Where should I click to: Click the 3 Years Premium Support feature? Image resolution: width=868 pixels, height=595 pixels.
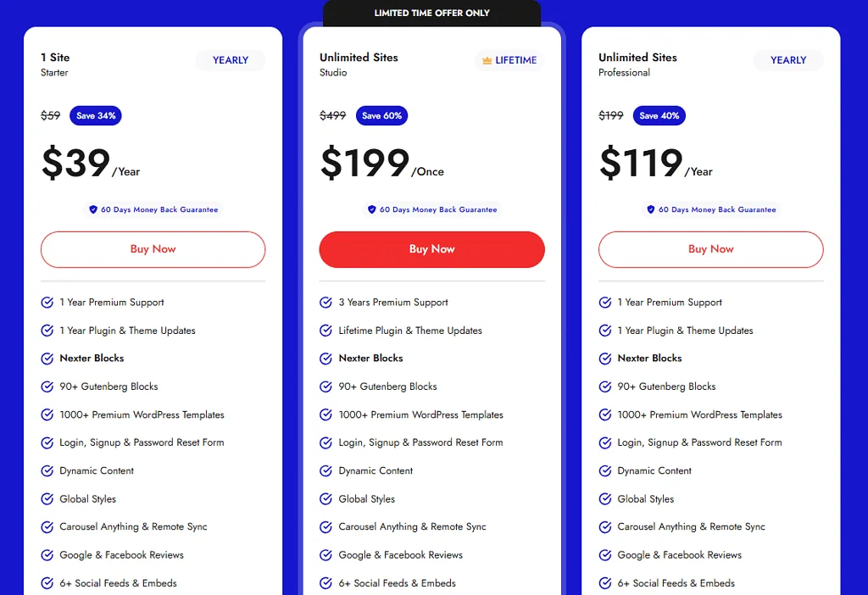[393, 303]
